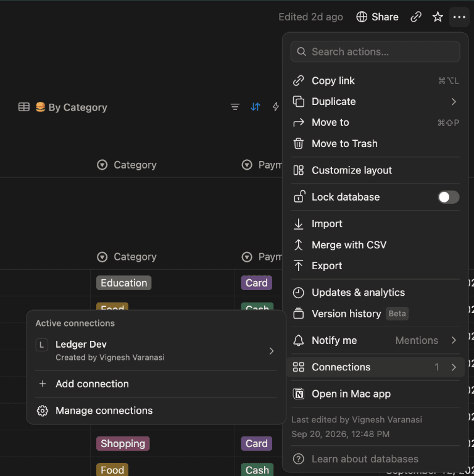Click the table view icon beside By Category
The height and width of the screenshot is (476, 474).
pyautogui.click(x=24, y=107)
